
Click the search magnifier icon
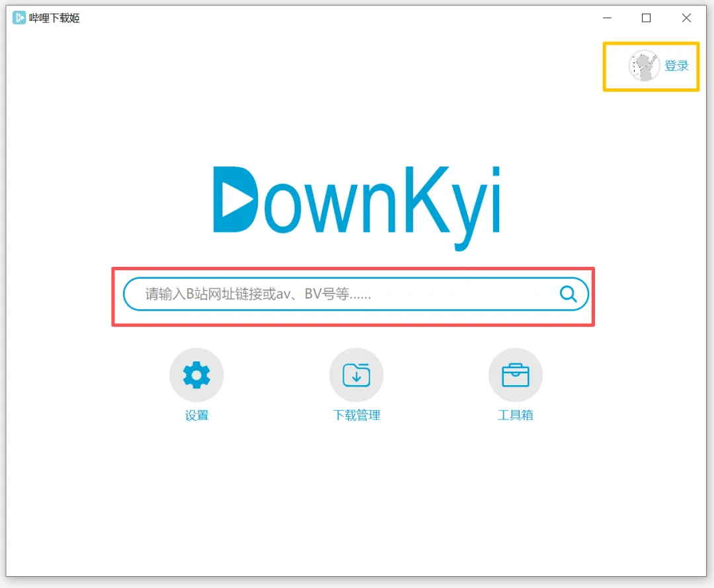point(568,294)
